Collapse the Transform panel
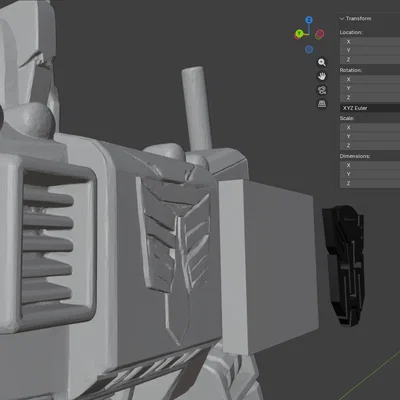This screenshot has width=400, height=400. point(342,19)
